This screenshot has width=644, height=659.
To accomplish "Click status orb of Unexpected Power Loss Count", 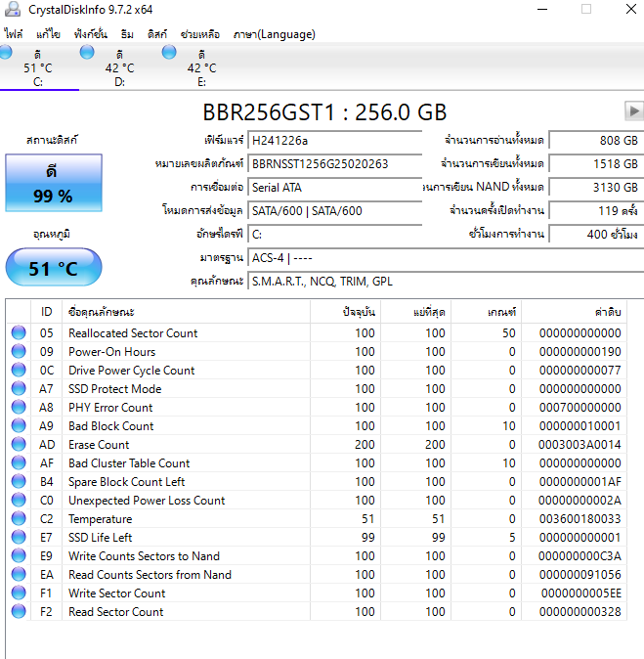I will click(x=19, y=500).
